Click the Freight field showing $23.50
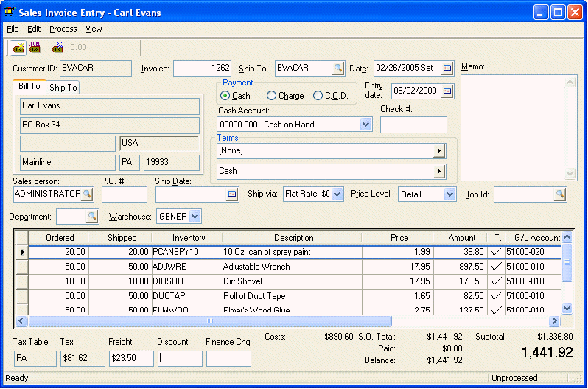588x389 pixels. (131, 359)
